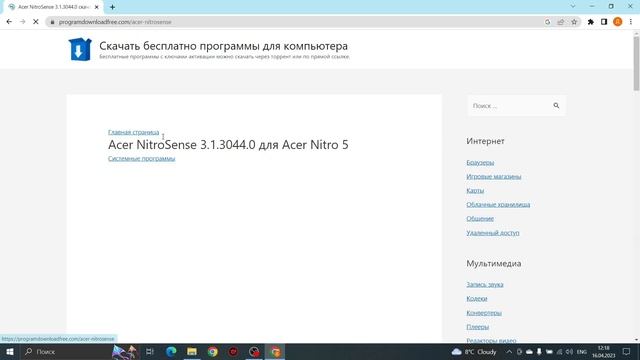Bookmark this page with the star icon
The height and width of the screenshot is (360, 640).
(x=574, y=22)
